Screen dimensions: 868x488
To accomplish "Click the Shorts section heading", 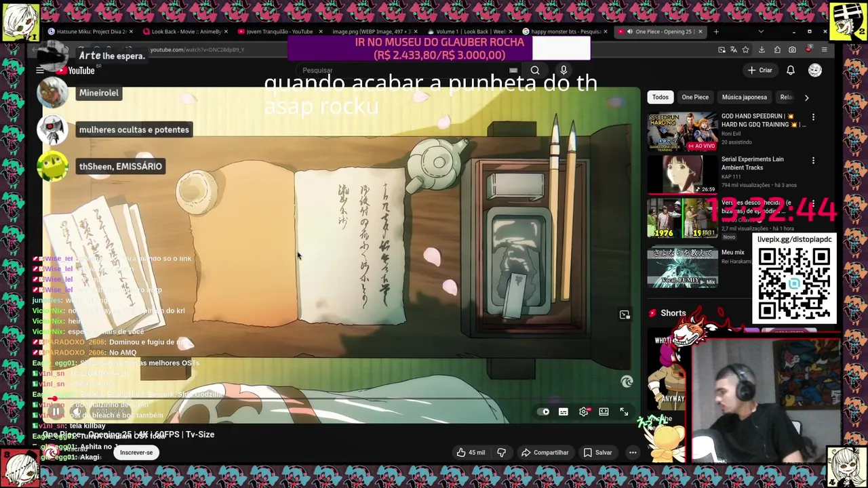I will (x=673, y=313).
